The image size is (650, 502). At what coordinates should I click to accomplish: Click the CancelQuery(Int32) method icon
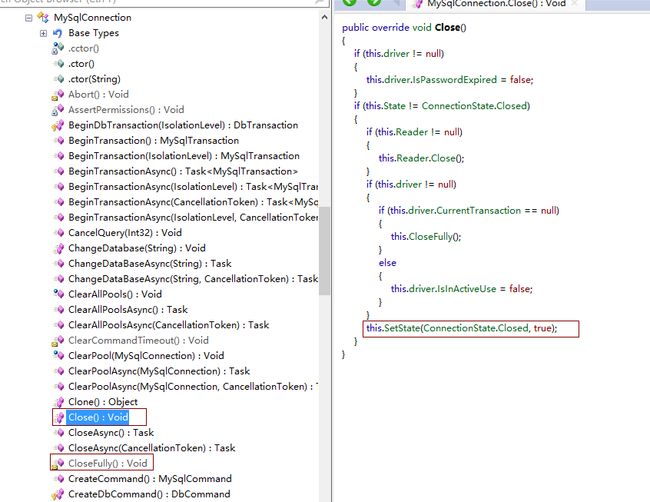click(x=59, y=233)
